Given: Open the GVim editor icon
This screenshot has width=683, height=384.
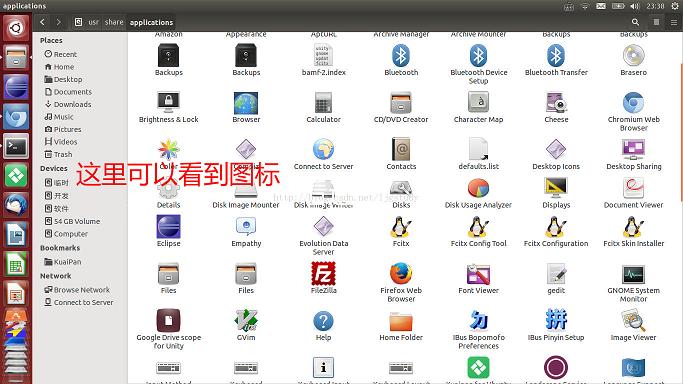Looking at the screenshot, I should point(246,320).
